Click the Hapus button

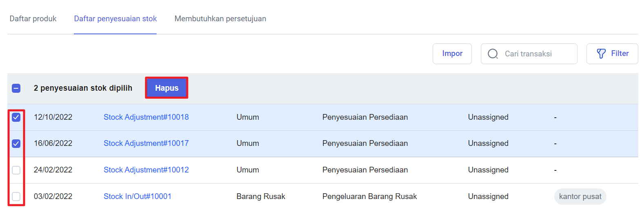(x=167, y=88)
